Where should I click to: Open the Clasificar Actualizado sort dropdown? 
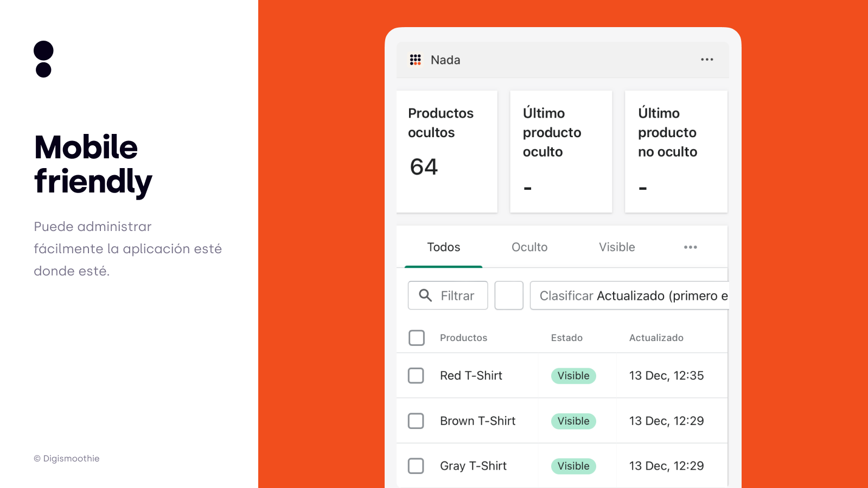pos(629,296)
